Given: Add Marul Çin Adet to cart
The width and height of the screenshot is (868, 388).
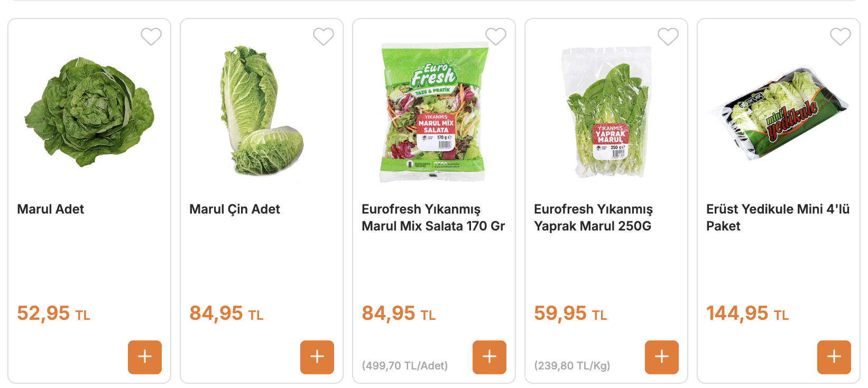Looking at the screenshot, I should click(x=317, y=357).
